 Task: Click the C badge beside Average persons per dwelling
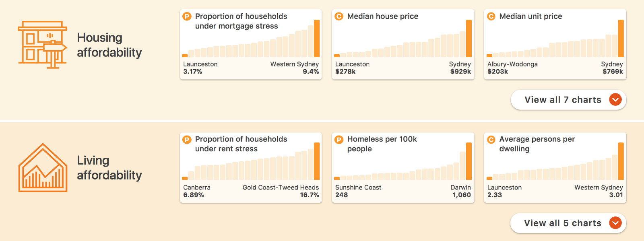click(491, 140)
